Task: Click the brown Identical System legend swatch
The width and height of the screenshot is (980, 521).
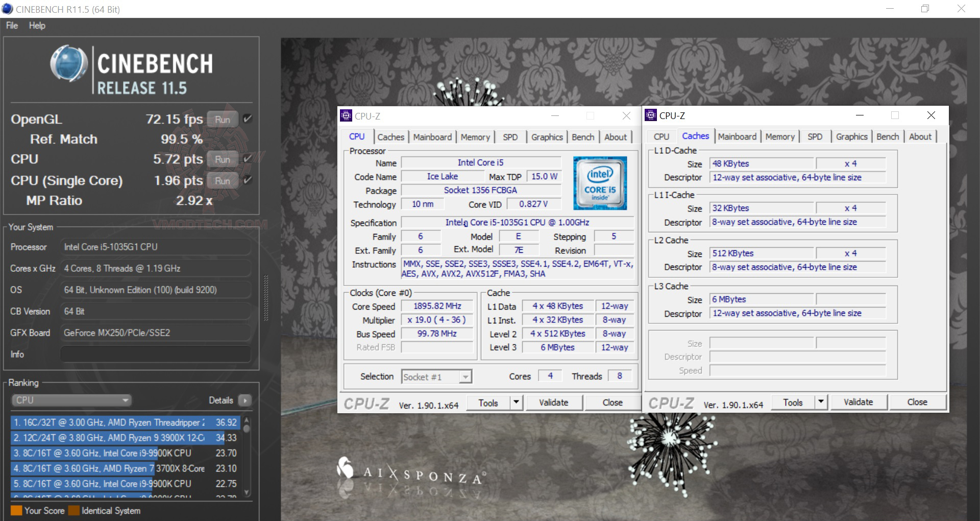Action: (73, 510)
